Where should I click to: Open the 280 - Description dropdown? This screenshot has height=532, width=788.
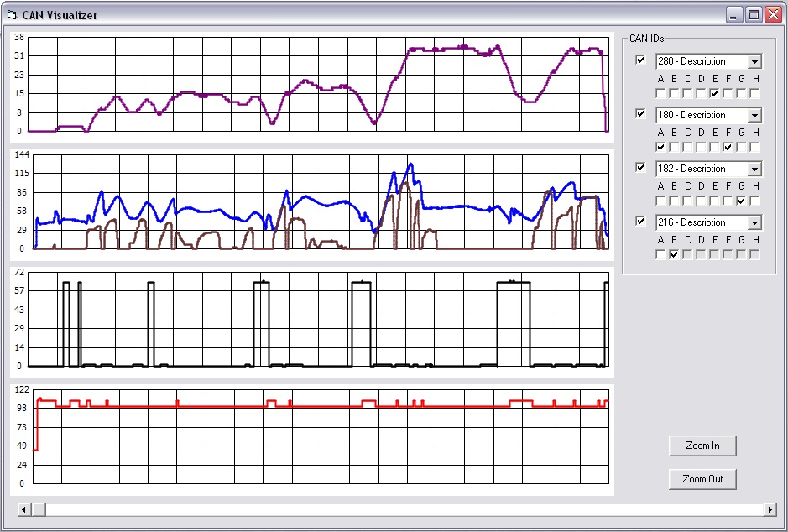(754, 61)
